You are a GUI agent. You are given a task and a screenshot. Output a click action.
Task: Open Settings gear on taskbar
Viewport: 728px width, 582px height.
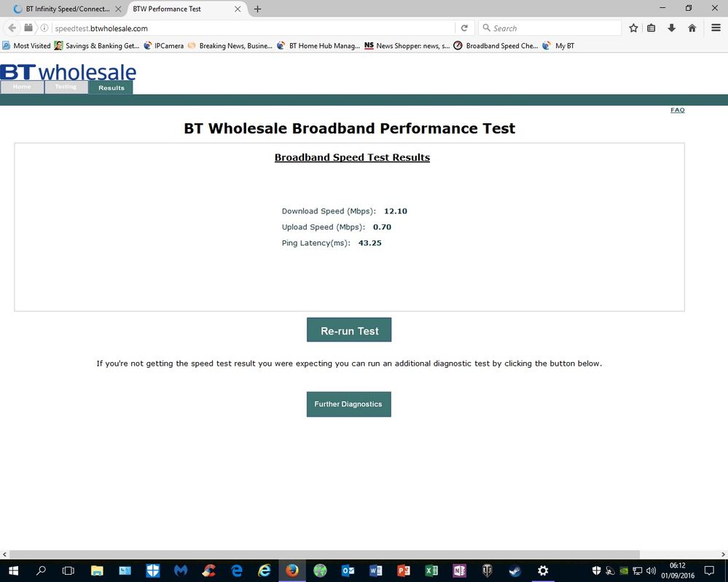pyautogui.click(x=543, y=570)
